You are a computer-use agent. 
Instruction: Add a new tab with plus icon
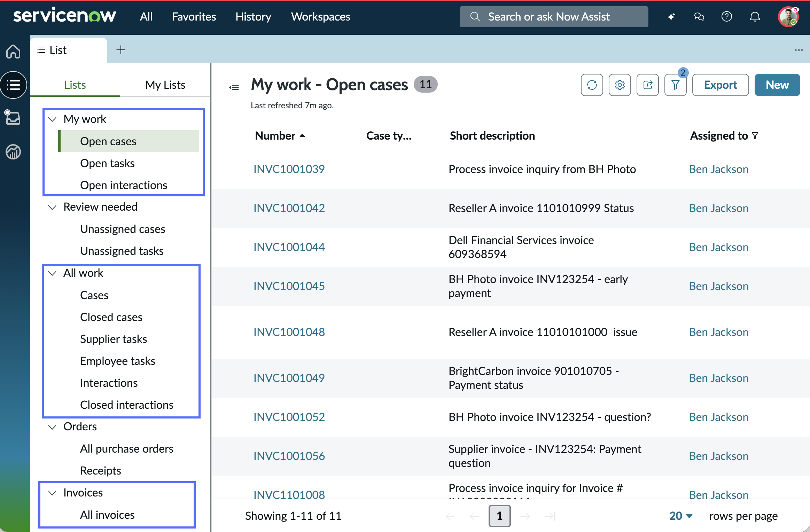tap(120, 50)
